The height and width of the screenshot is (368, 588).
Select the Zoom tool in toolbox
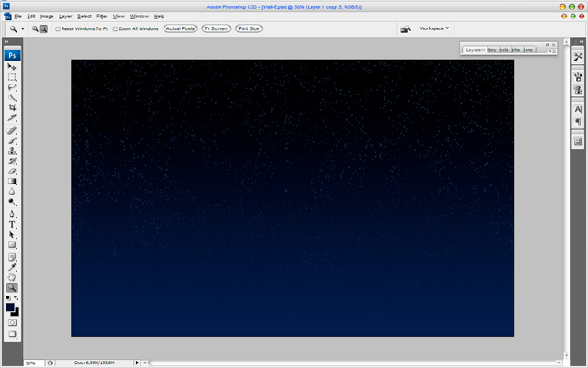click(12, 287)
